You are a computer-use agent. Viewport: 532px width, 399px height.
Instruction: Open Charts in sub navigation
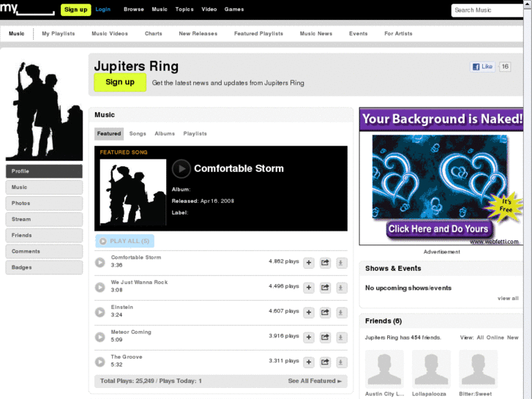(x=154, y=34)
